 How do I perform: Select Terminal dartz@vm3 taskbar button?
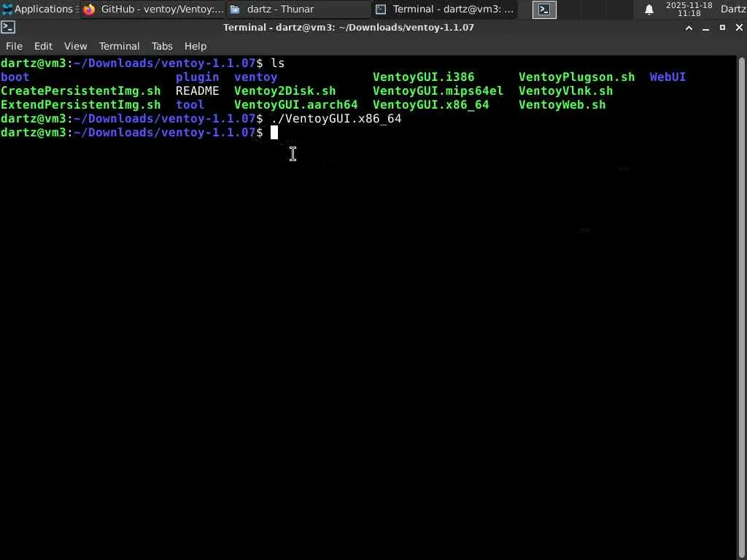[x=445, y=9]
